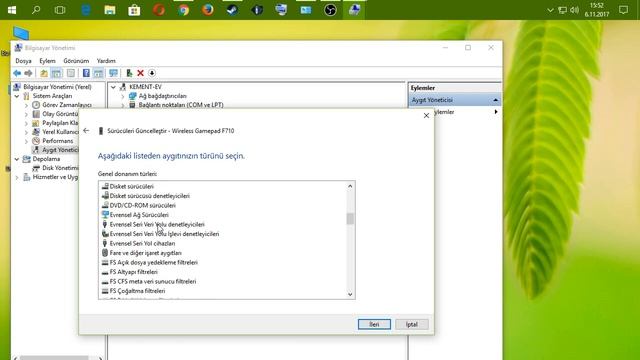Open the Dosya menu

(x=23, y=61)
